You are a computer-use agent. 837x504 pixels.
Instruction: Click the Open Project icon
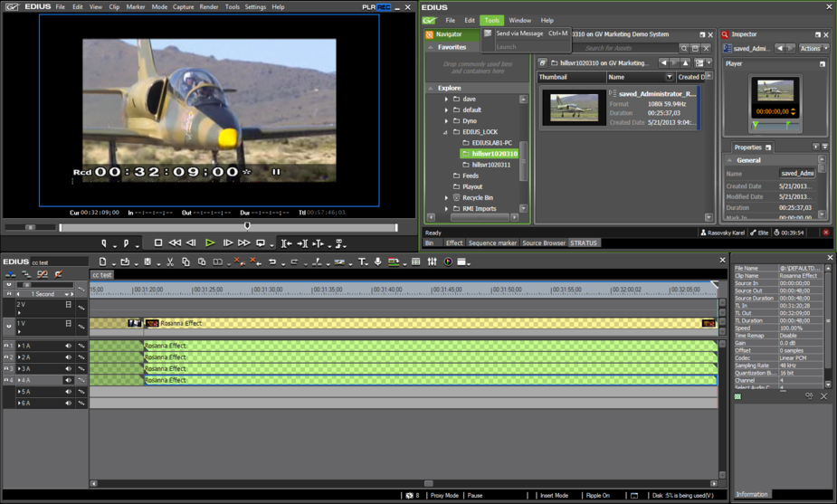125,262
